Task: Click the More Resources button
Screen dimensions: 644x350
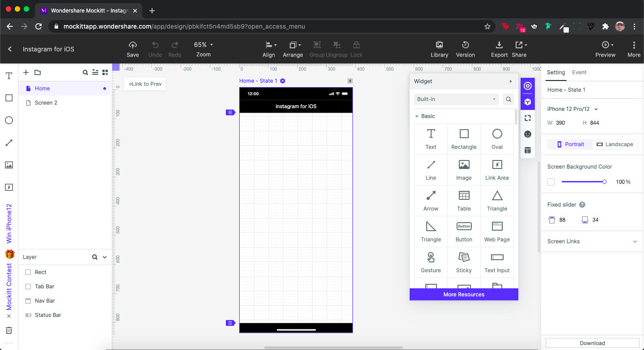Action: click(464, 295)
